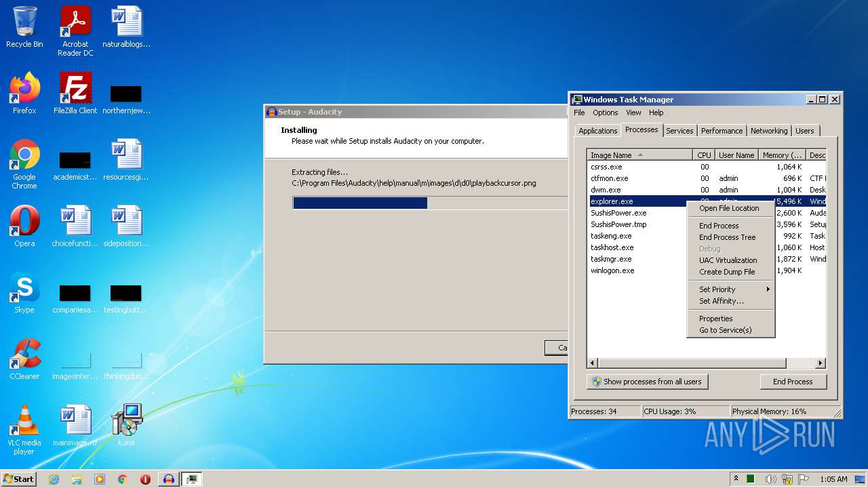The image size is (868, 488).
Task: Launch VLC media player shortcut
Action: coord(24,430)
